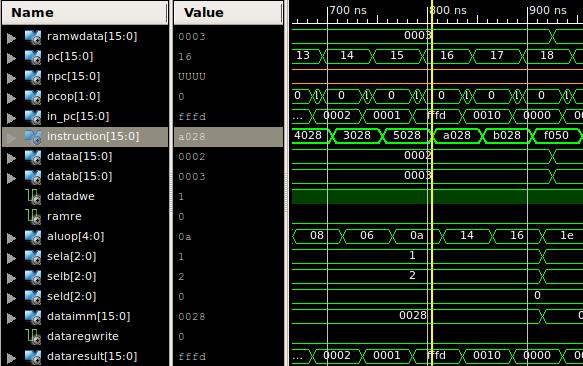This screenshot has width=583, height=366.
Task: Click the pc bus signal icon
Action: (33, 57)
